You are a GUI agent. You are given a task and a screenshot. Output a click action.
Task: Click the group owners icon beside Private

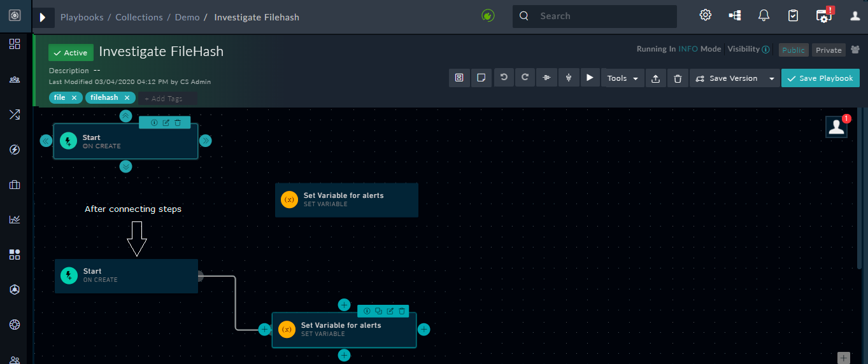(855, 50)
